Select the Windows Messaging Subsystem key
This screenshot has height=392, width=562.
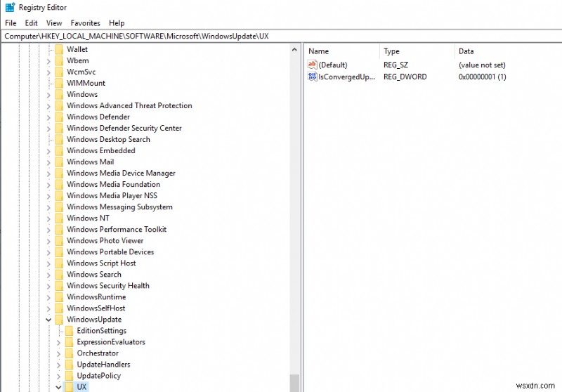(x=119, y=207)
